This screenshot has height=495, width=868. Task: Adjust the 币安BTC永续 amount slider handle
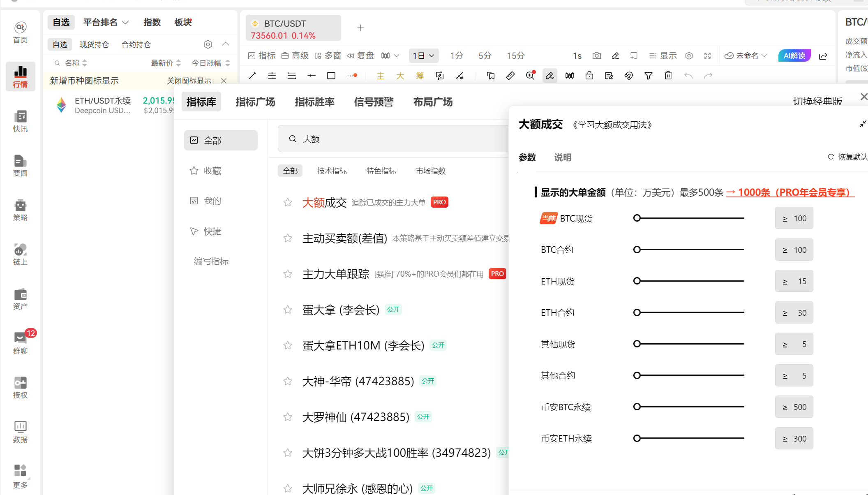coord(637,407)
